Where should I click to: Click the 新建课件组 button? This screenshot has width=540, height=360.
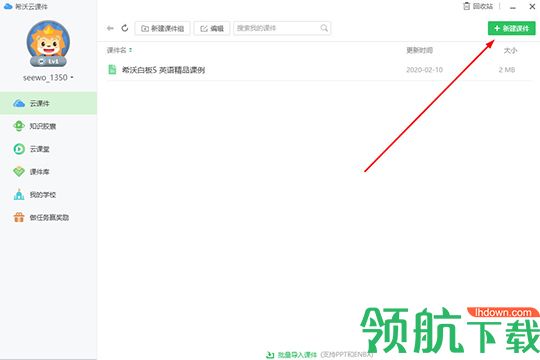pos(163,28)
